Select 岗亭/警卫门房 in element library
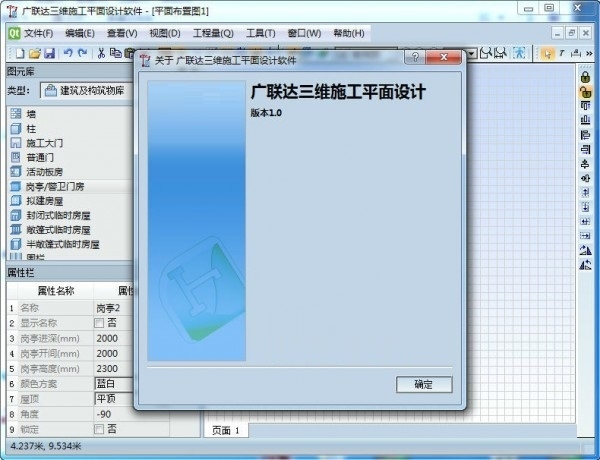The height and width of the screenshot is (460, 600). pos(71,186)
